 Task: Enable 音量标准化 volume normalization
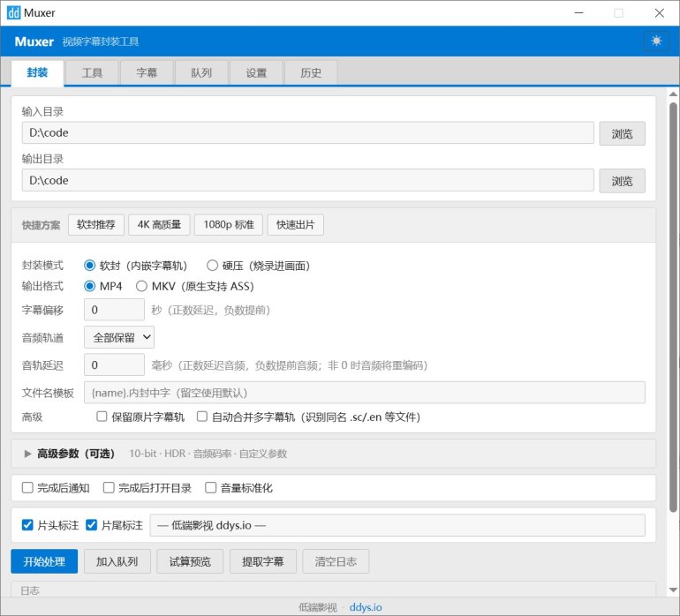[211, 487]
